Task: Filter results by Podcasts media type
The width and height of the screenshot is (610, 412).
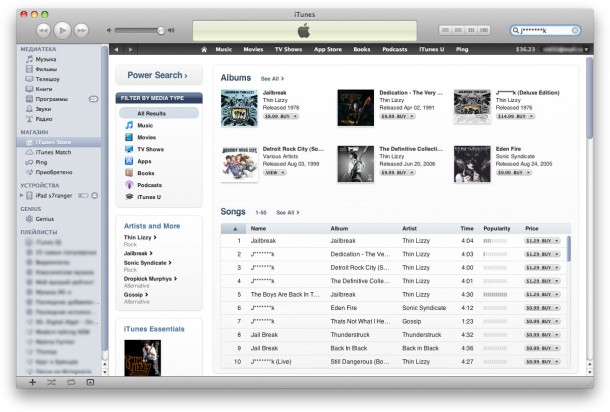Action: (149, 185)
